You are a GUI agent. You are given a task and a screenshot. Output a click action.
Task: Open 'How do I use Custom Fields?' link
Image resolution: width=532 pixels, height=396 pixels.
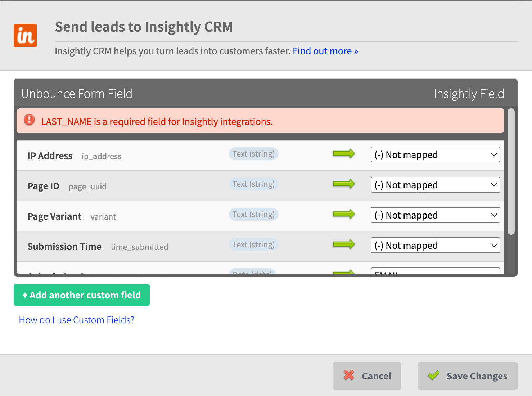[x=77, y=320]
